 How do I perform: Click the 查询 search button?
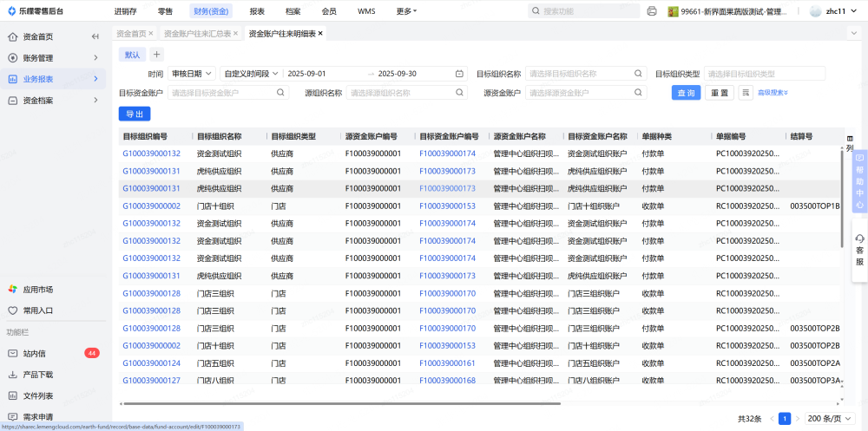click(686, 93)
